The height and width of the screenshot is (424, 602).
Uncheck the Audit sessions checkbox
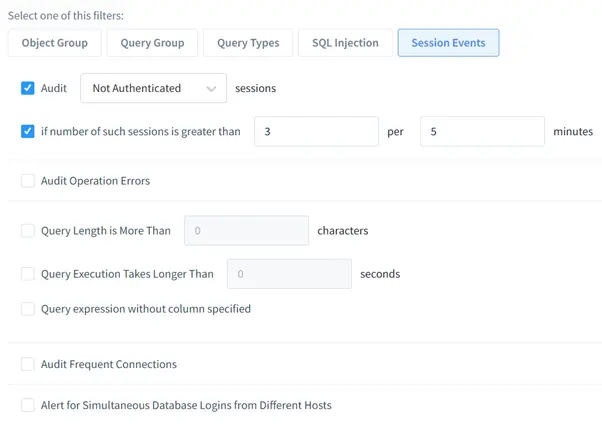(x=28, y=88)
